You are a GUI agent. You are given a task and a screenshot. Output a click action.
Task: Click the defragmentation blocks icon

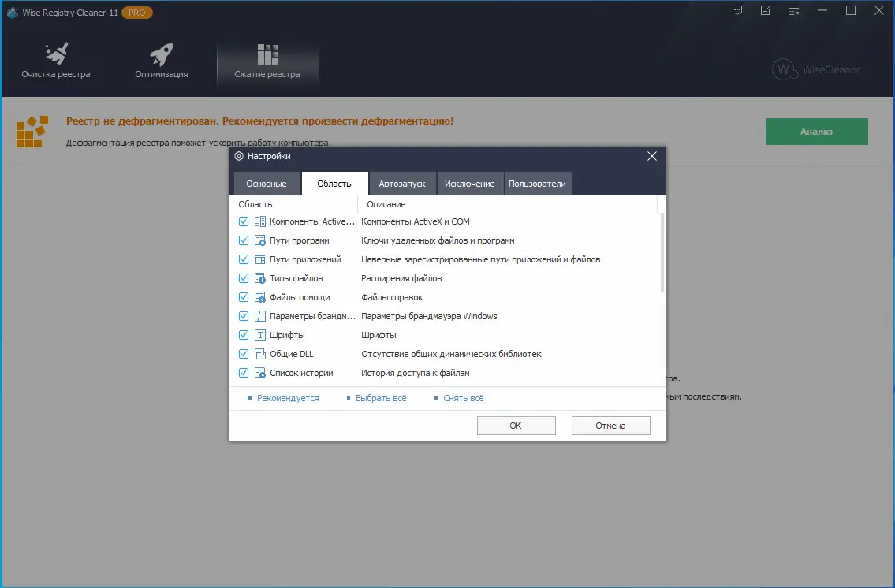click(32, 132)
